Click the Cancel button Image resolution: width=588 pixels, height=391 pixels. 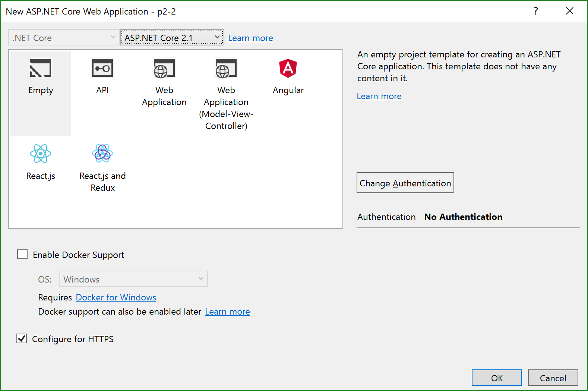pyautogui.click(x=553, y=378)
